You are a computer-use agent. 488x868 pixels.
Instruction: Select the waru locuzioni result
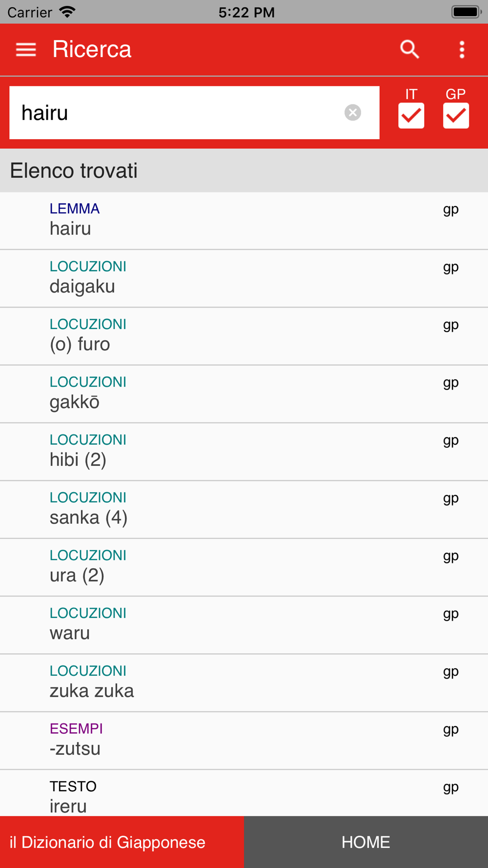pos(244,625)
